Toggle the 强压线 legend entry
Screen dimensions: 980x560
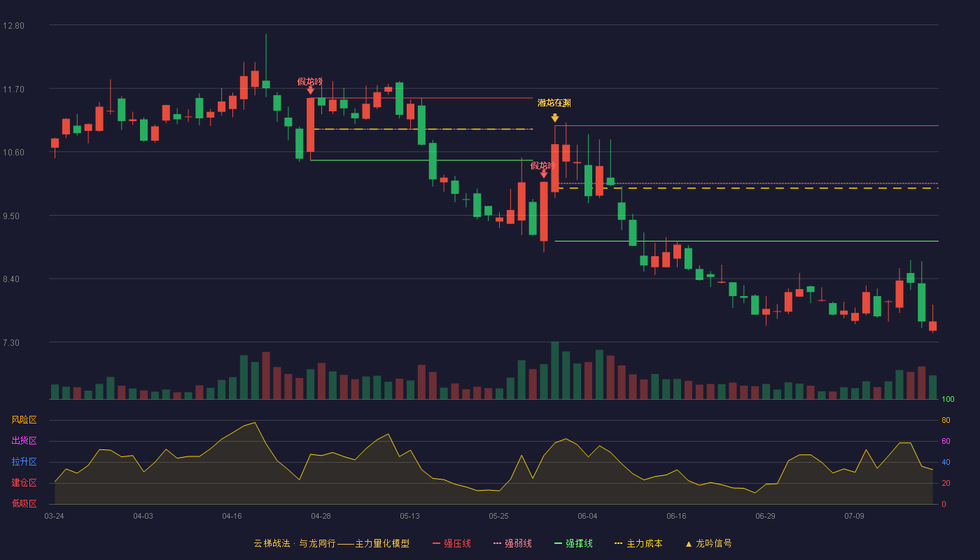click(451, 543)
